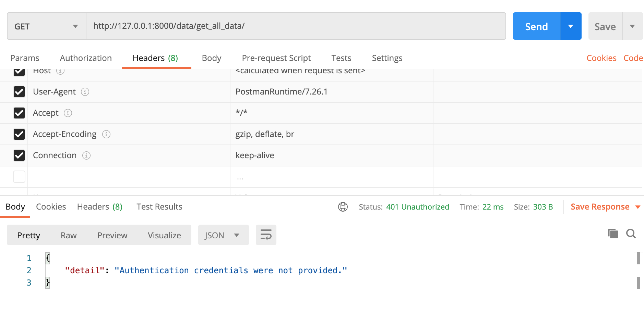Open search in response body

(631, 234)
